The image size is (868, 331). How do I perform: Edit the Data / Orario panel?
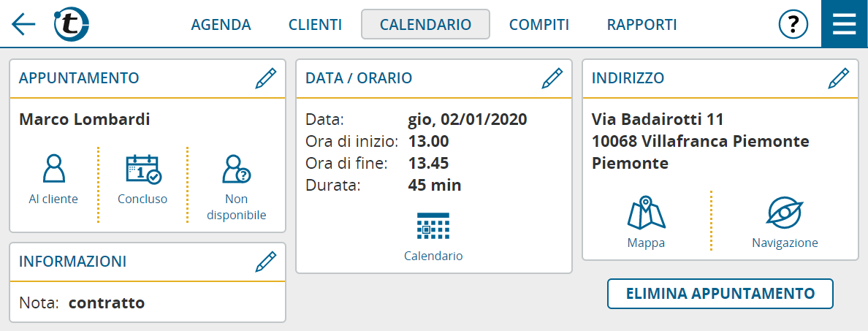(x=552, y=78)
